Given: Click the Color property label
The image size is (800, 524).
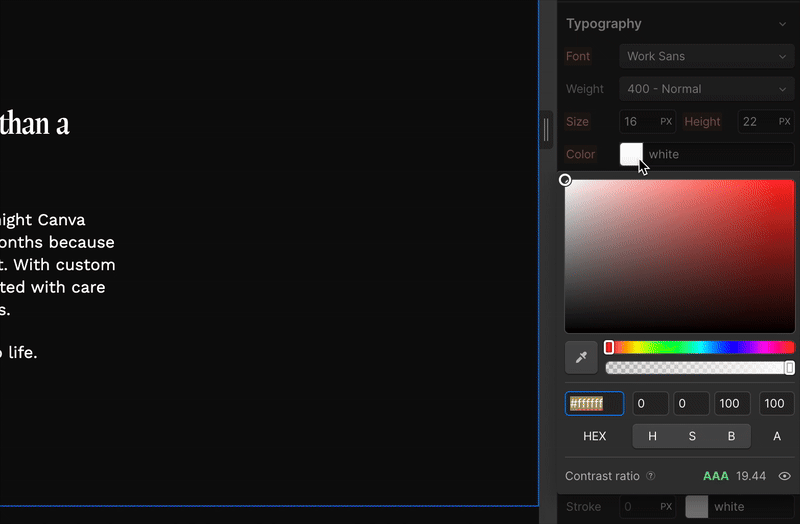Looking at the screenshot, I should tap(581, 154).
